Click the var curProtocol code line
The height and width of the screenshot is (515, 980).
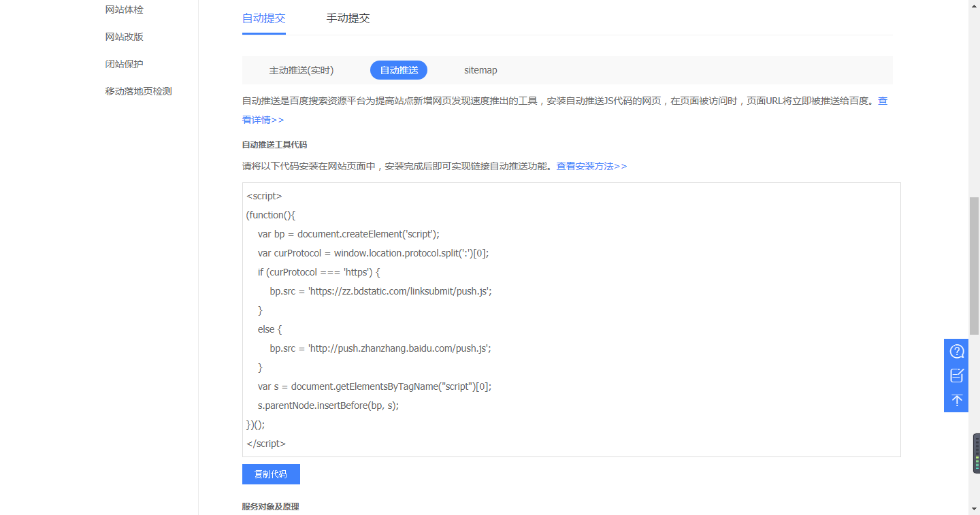(373, 253)
